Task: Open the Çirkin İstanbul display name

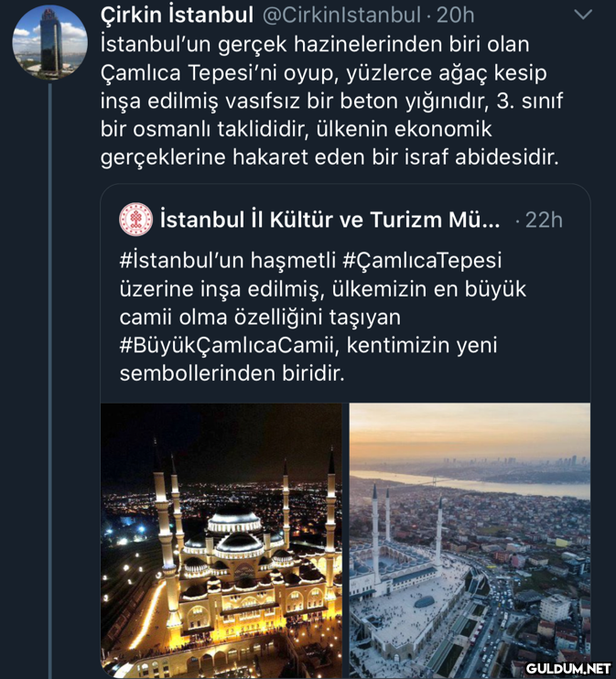Action: [177, 16]
